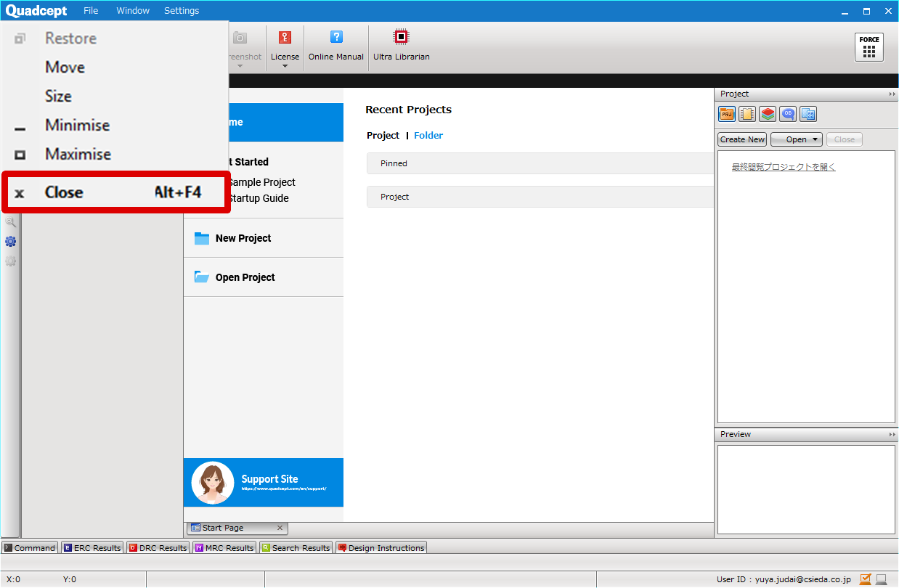
Task: Open the Ultra Librarian tool
Action: tap(401, 45)
